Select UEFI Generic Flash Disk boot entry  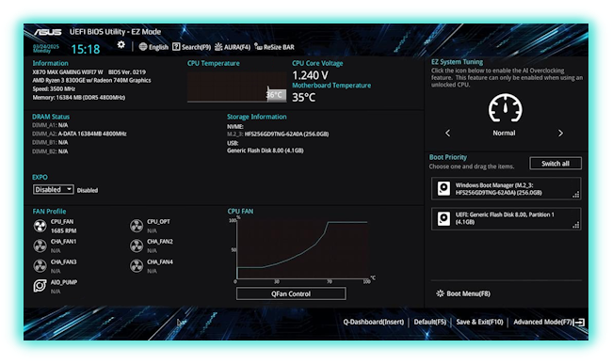click(x=506, y=218)
